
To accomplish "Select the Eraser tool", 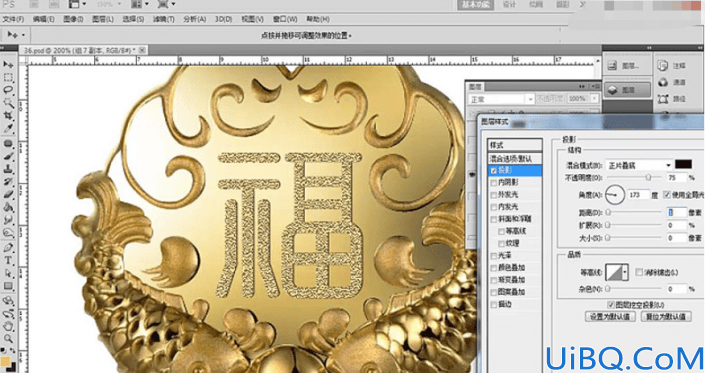I will tap(8, 194).
